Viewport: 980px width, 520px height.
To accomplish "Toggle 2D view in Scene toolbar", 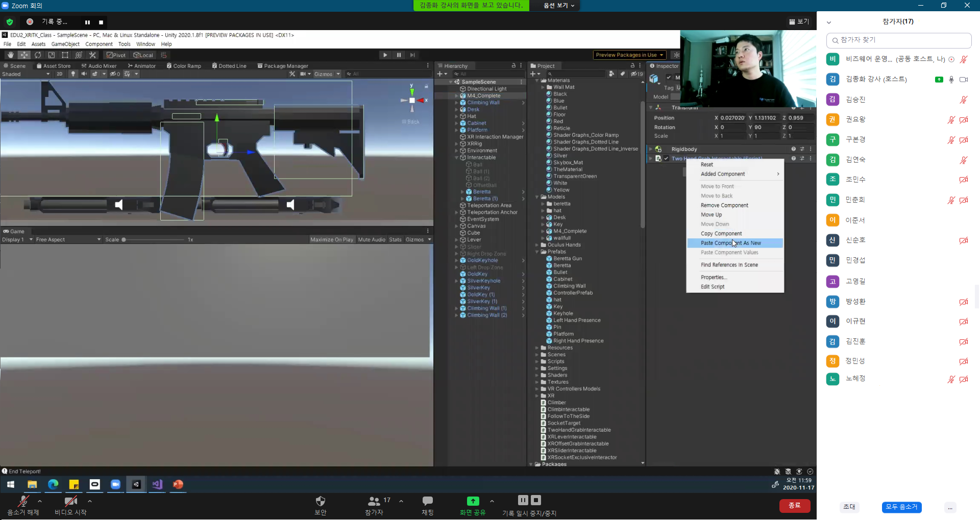I will pos(60,74).
